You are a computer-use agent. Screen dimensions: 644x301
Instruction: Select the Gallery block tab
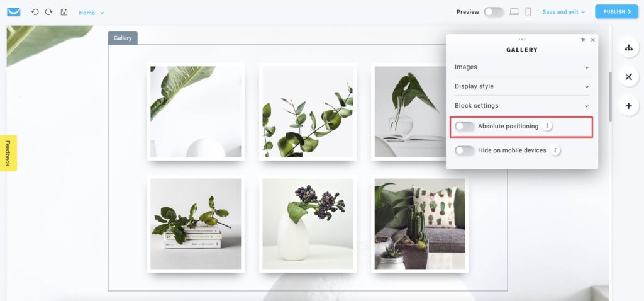[x=123, y=38]
